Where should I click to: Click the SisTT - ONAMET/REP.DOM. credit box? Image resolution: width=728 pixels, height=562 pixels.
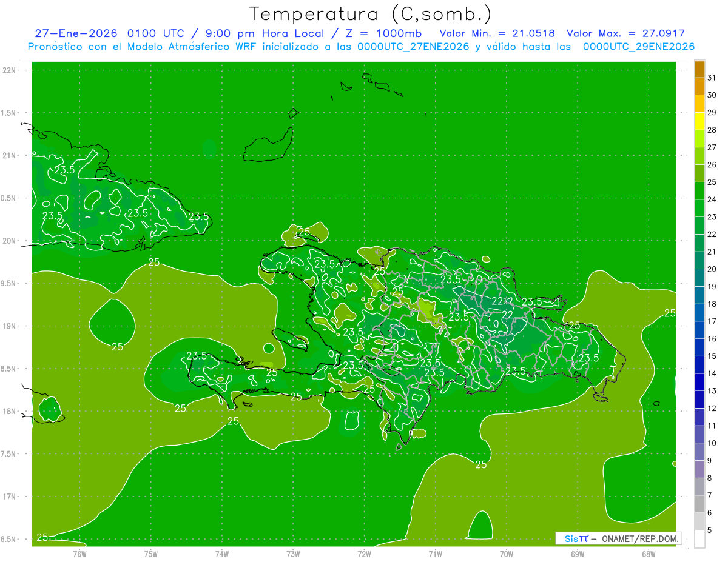click(x=618, y=538)
